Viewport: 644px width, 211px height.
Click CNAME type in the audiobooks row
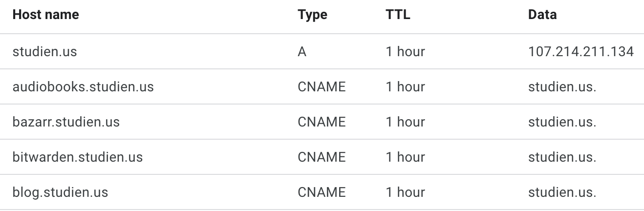point(322,87)
